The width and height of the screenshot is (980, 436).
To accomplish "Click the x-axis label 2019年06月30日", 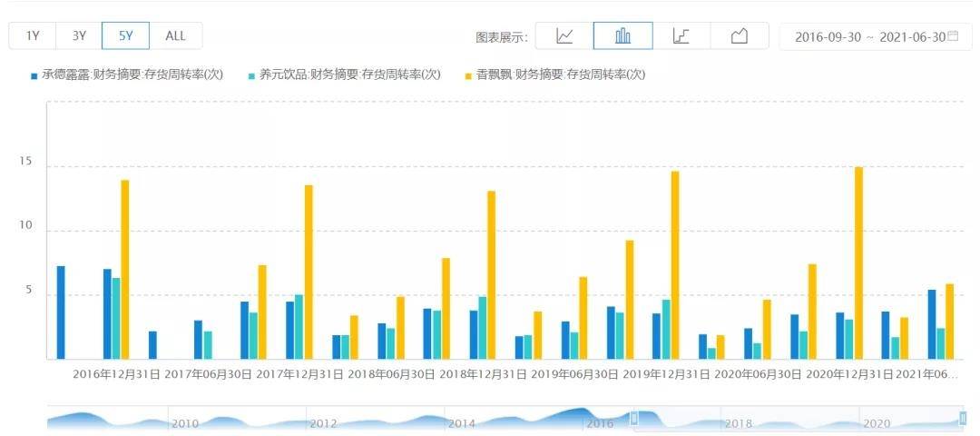I will (574, 375).
